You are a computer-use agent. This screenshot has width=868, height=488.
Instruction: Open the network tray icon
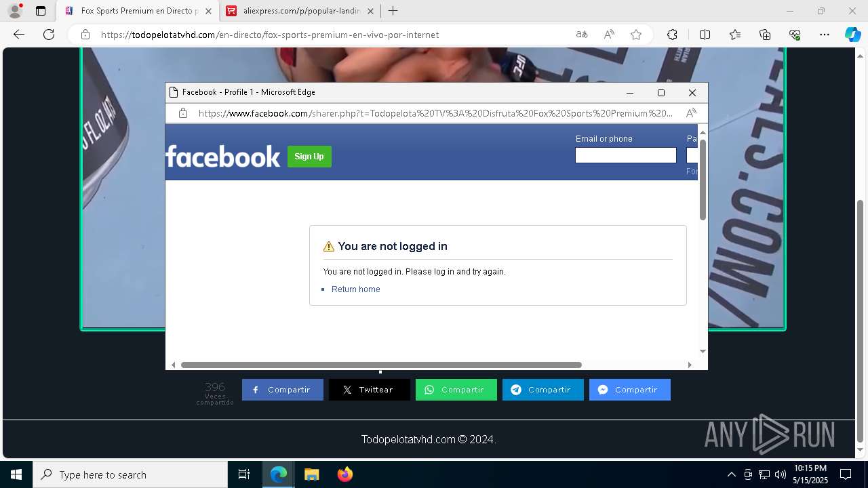(764, 474)
